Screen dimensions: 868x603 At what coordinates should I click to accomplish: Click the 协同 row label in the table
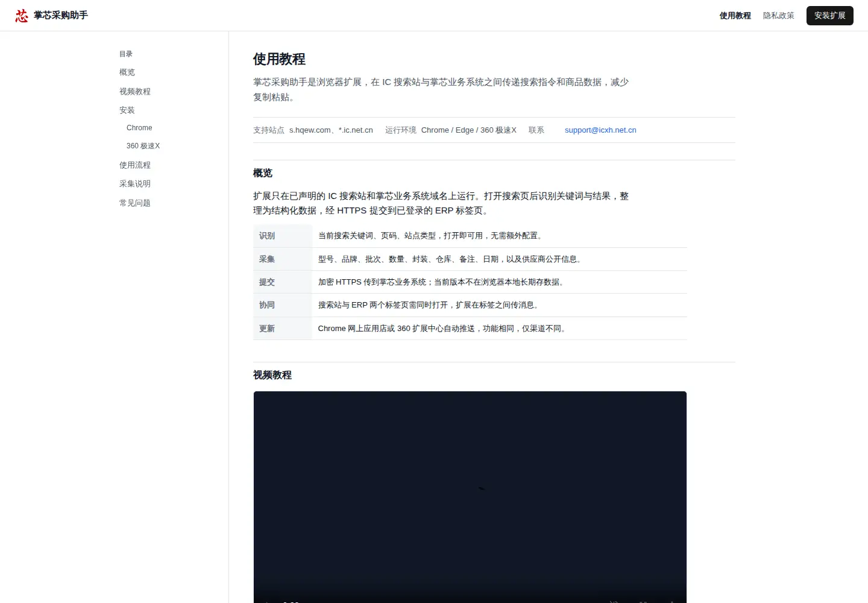[x=267, y=305]
